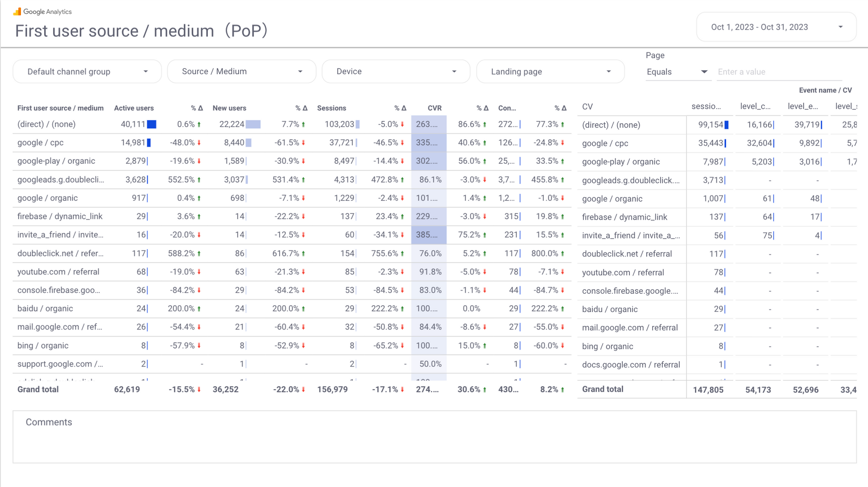868x487 pixels.
Task: Sort by Active users column header
Action: pyautogui.click(x=134, y=108)
